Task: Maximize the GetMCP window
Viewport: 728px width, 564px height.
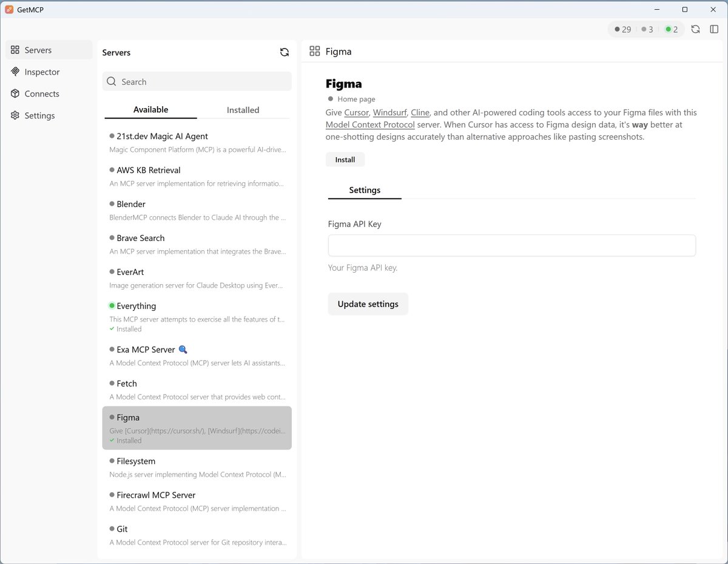Action: (685, 9)
